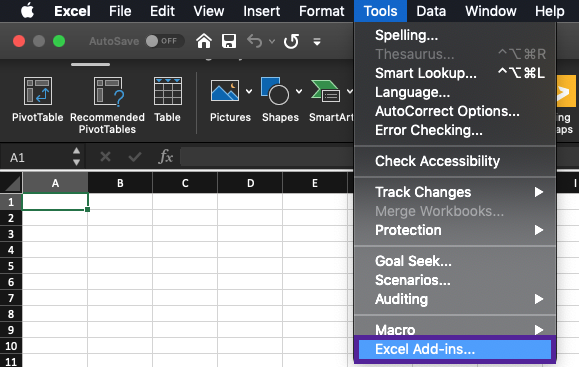Select column B header
Image resolution: width=579 pixels, height=367 pixels.
[x=120, y=183]
